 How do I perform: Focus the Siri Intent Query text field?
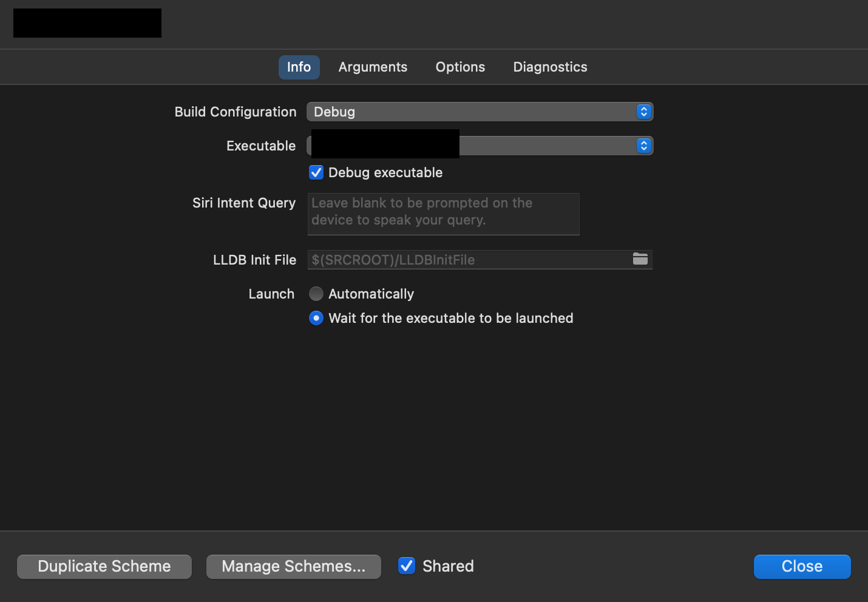[x=443, y=214]
